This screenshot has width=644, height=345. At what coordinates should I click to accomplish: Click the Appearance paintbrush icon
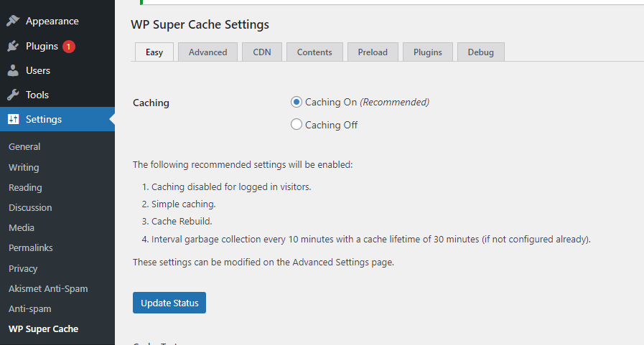pyautogui.click(x=13, y=21)
